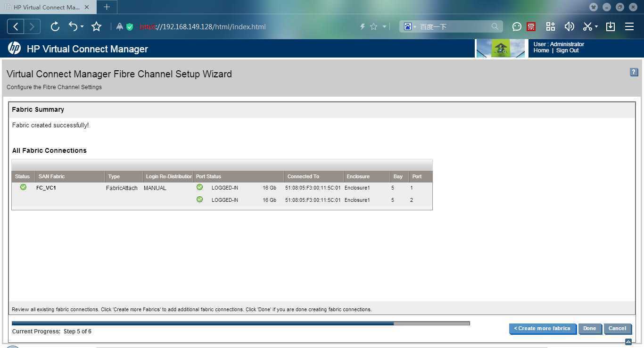Image resolution: width=644 pixels, height=348 pixels.
Task: Click the Cancel button
Action: [617, 329]
